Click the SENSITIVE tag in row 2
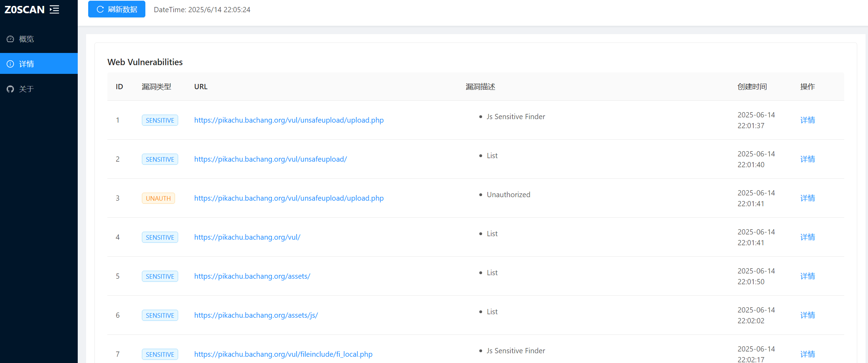 click(x=160, y=159)
